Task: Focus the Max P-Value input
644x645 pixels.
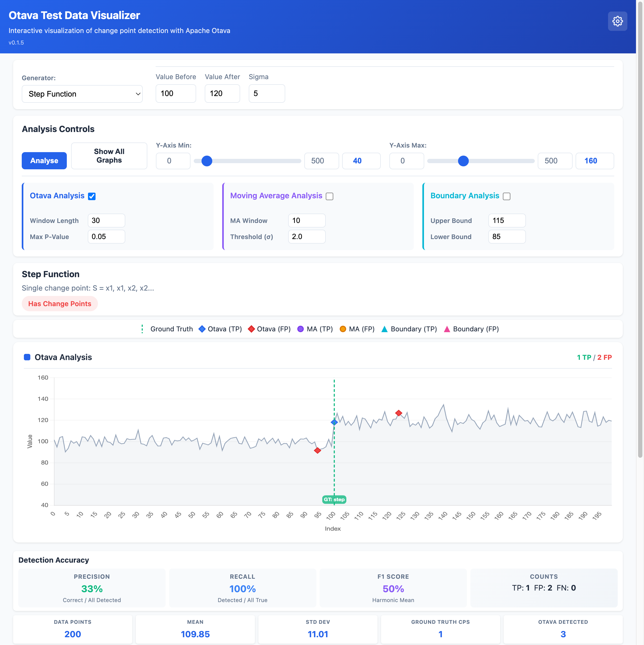Action: (x=107, y=237)
